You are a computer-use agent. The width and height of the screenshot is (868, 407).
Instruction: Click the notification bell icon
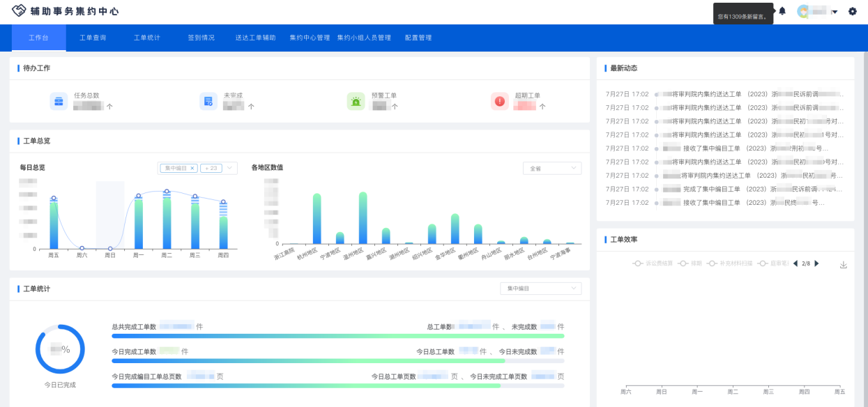(782, 11)
